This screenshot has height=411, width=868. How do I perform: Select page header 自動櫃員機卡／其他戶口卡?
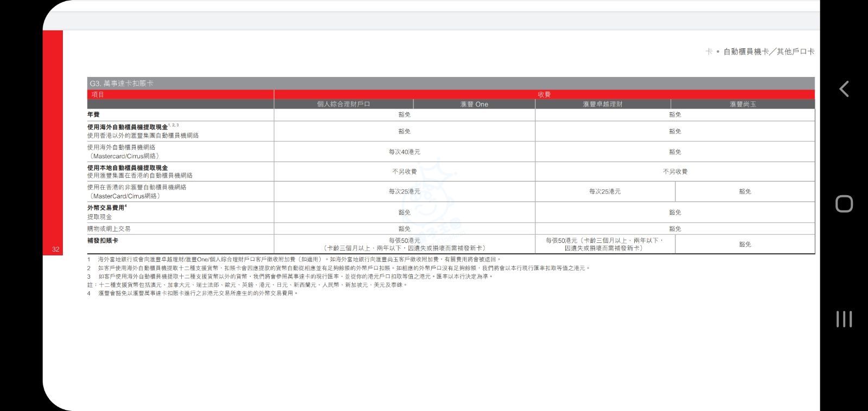[x=769, y=52]
